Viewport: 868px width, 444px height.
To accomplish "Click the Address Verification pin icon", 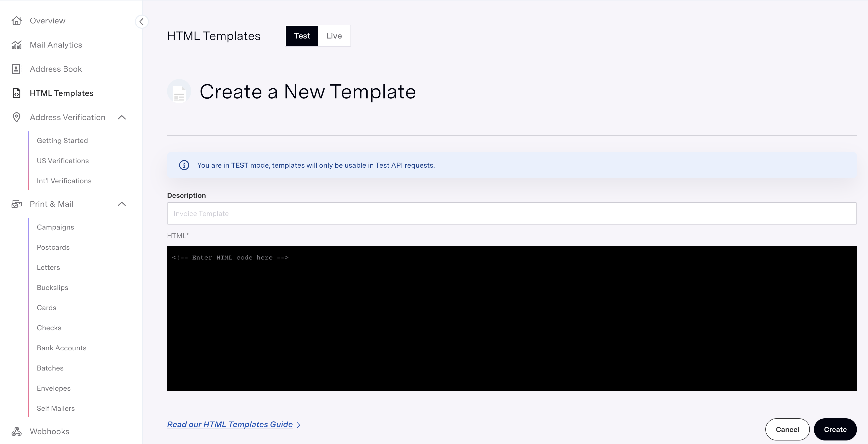I will [x=17, y=117].
